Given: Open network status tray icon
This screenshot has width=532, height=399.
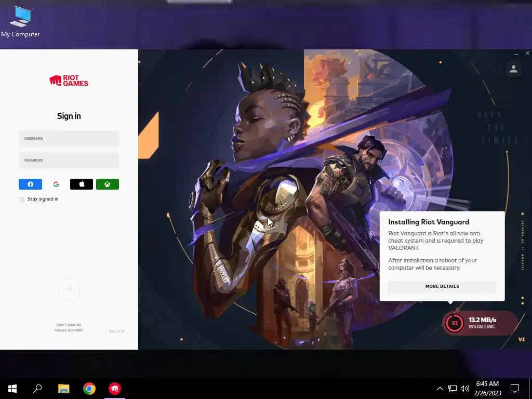Looking at the screenshot, I should tap(453, 389).
